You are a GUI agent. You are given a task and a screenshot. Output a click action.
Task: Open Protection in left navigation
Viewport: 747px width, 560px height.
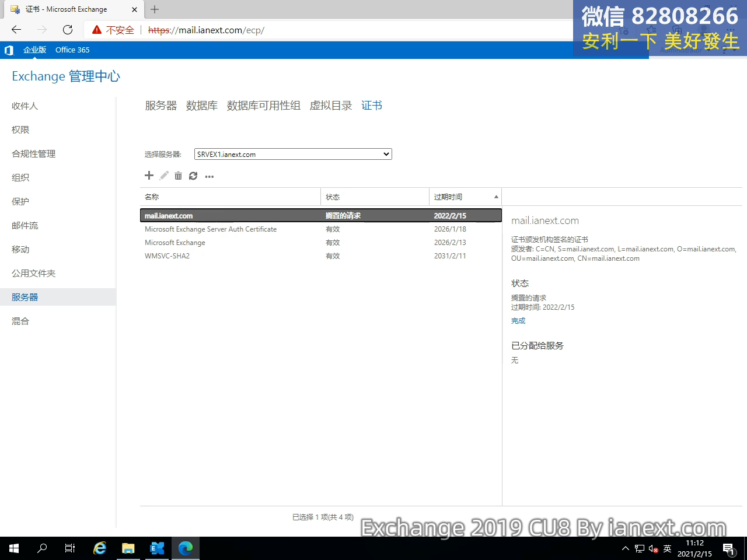click(x=20, y=201)
